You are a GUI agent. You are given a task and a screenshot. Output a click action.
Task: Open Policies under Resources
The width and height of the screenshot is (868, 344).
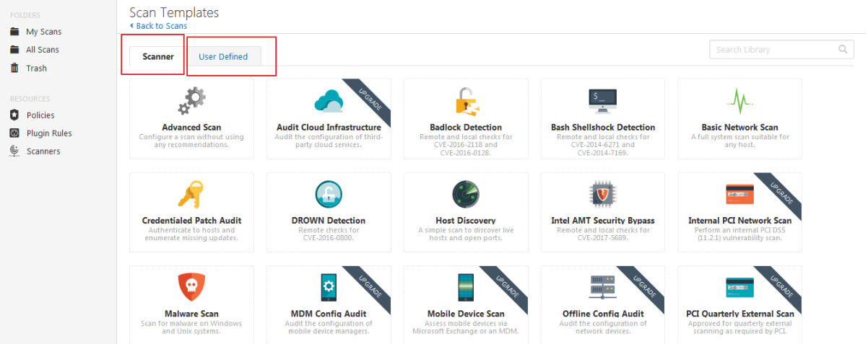click(x=40, y=115)
